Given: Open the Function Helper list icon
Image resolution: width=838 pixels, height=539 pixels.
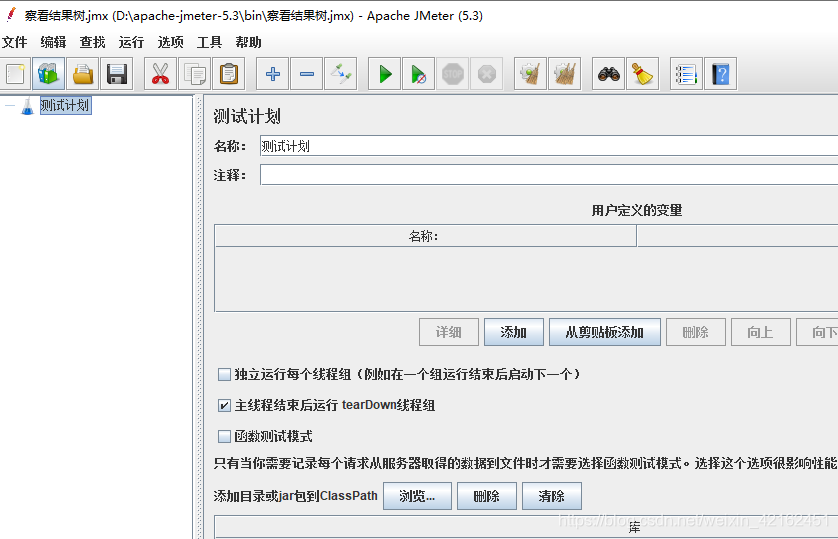Looking at the screenshot, I should click(686, 74).
